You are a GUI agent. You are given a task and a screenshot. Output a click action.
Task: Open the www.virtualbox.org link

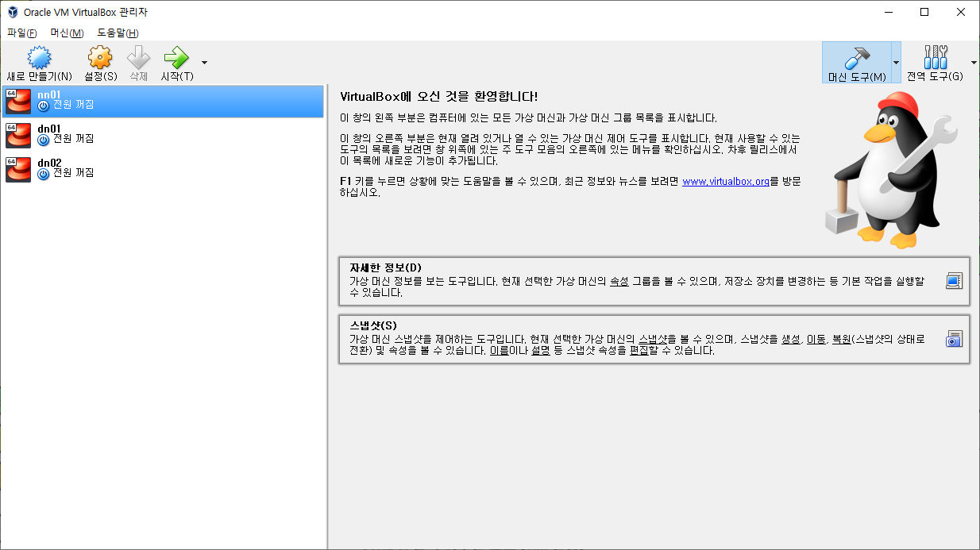coord(726,182)
